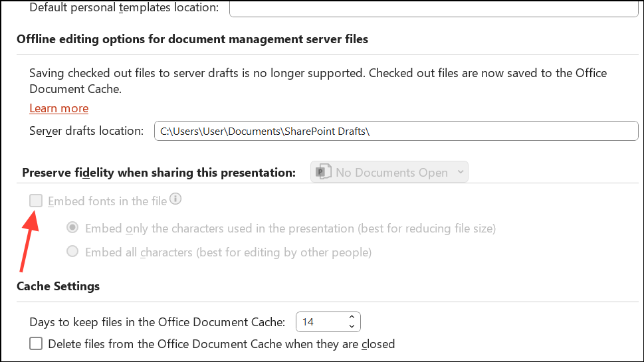Click the Offline editing options section heading

(192, 39)
